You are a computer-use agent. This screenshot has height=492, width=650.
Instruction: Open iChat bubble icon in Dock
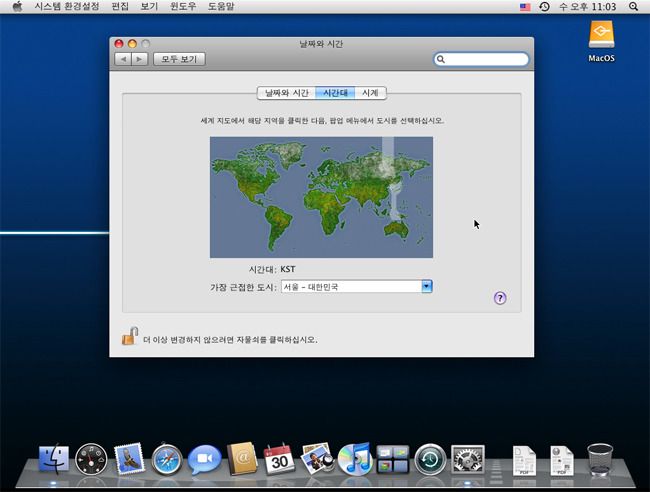click(x=204, y=459)
